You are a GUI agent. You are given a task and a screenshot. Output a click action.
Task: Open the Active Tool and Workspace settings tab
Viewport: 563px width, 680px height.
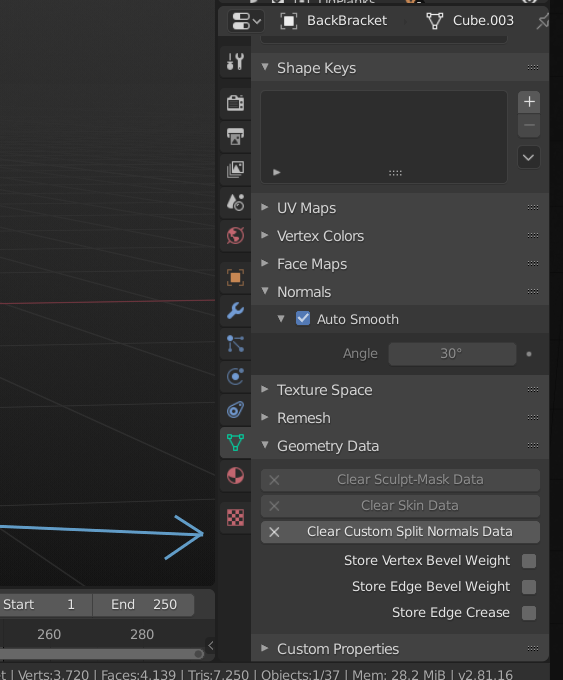[235, 62]
